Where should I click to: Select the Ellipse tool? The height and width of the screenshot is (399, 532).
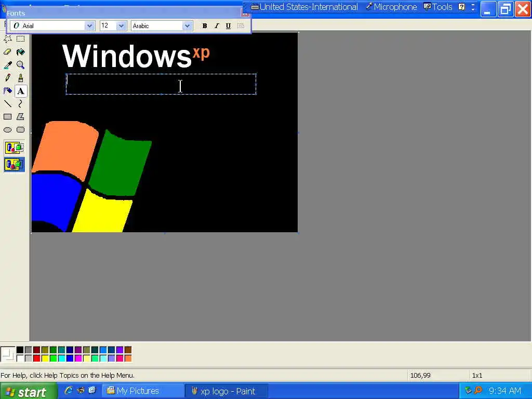pos(7,129)
